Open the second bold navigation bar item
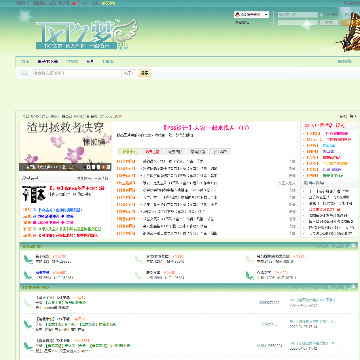360x360 pixels. (x=48, y=62)
